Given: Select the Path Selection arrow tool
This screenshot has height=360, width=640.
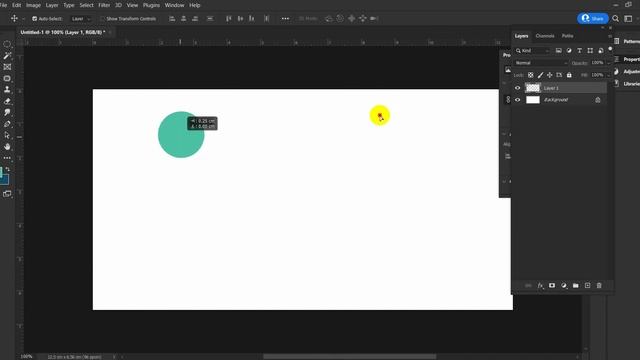Looking at the screenshot, I should point(7,135).
